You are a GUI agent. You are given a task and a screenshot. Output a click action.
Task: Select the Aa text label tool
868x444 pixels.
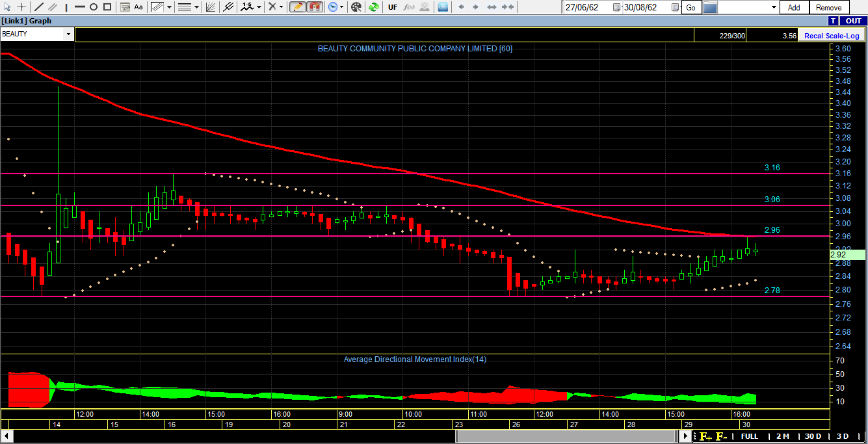point(138,7)
